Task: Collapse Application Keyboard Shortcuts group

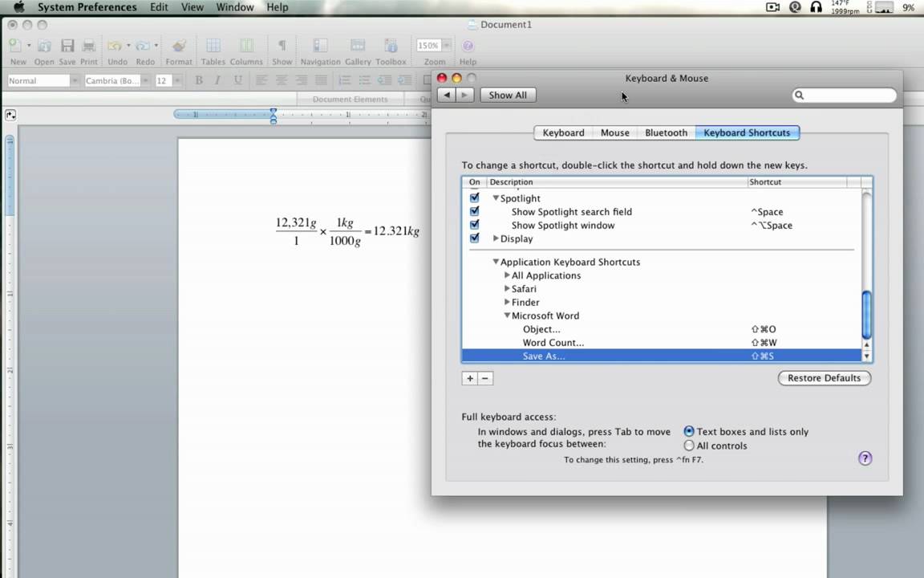Action: [x=496, y=261]
